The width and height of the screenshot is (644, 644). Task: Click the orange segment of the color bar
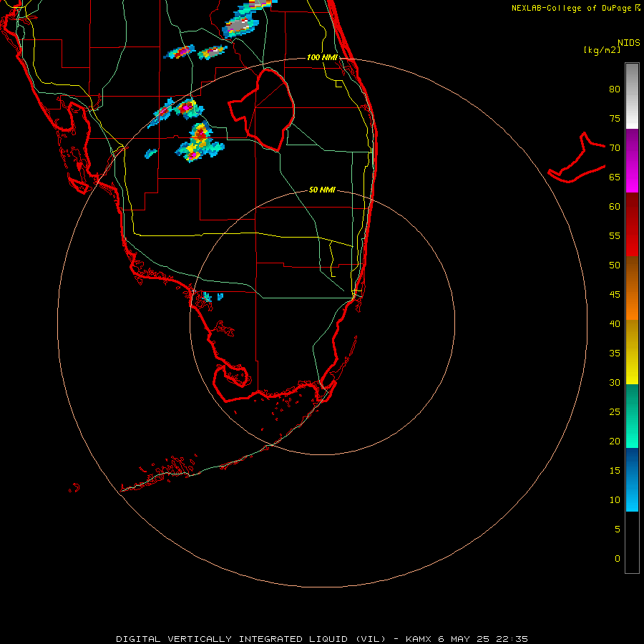click(x=632, y=304)
